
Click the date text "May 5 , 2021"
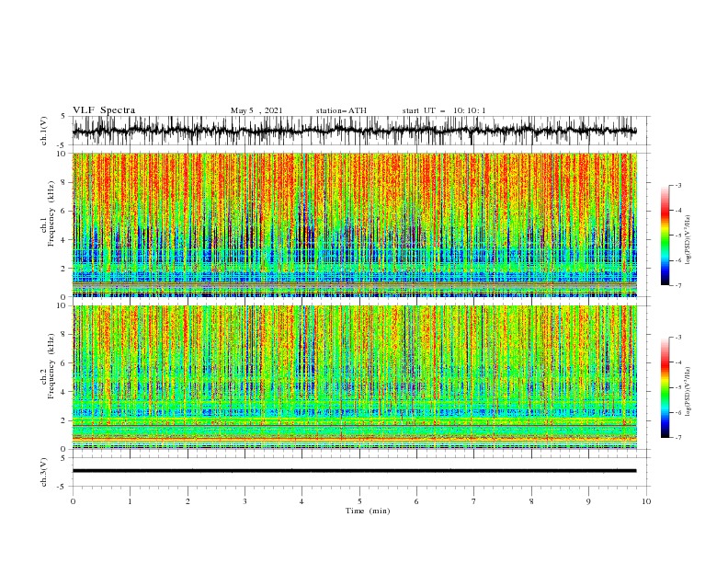(256, 110)
